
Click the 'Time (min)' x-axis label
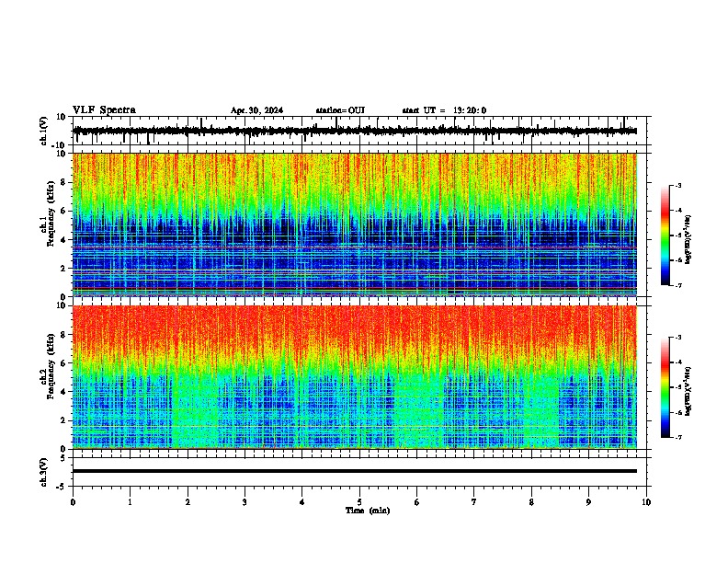[368, 511]
